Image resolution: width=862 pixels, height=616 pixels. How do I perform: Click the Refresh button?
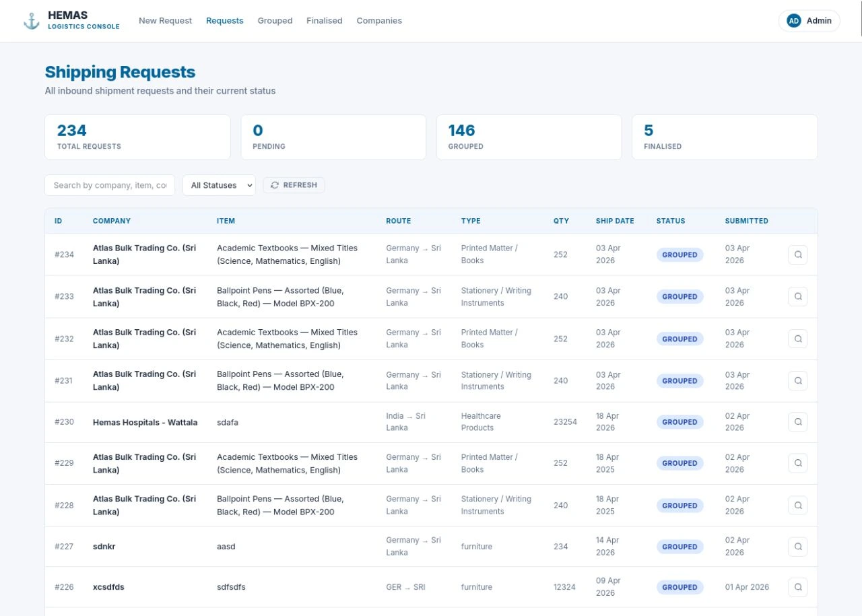click(x=294, y=185)
